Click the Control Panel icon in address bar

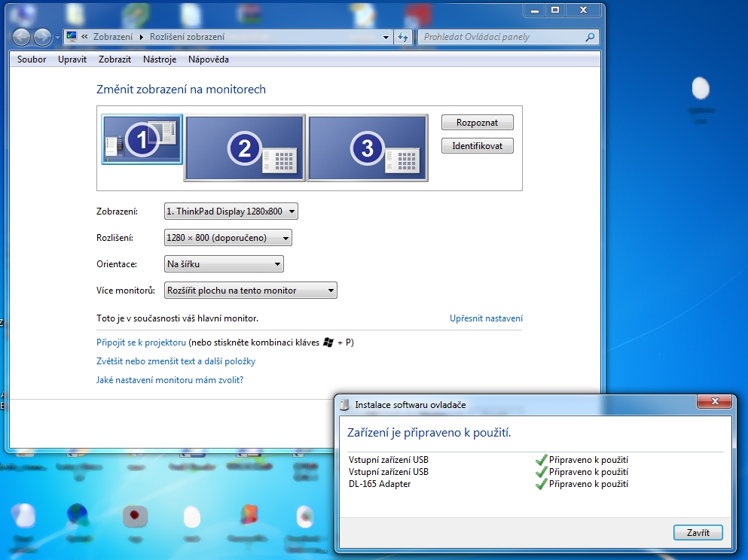tap(72, 37)
